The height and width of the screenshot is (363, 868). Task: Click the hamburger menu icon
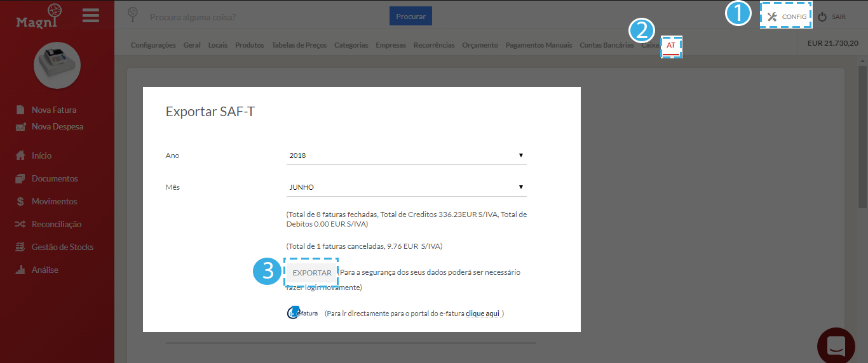coord(91,15)
